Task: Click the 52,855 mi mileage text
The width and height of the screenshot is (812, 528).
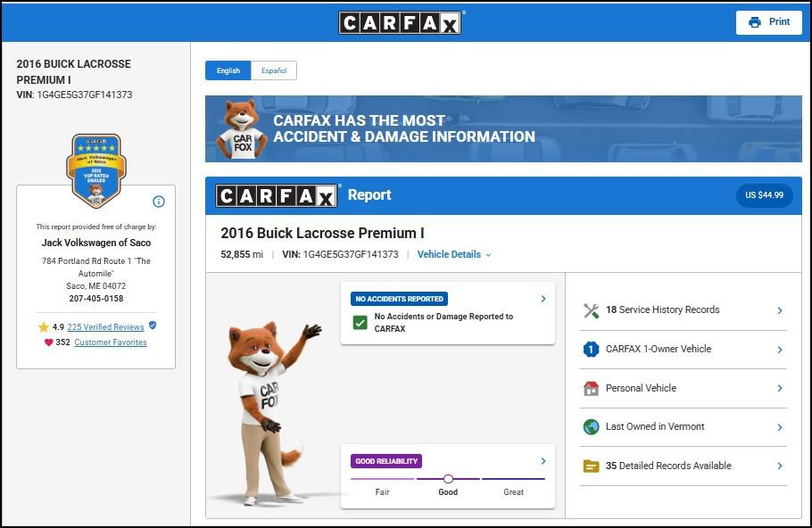Action: pyautogui.click(x=242, y=254)
